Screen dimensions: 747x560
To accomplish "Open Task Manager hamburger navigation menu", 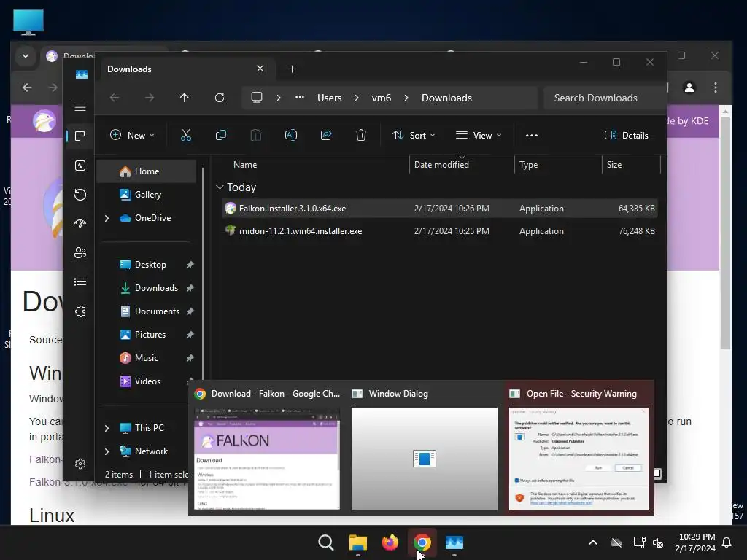I will [80, 107].
